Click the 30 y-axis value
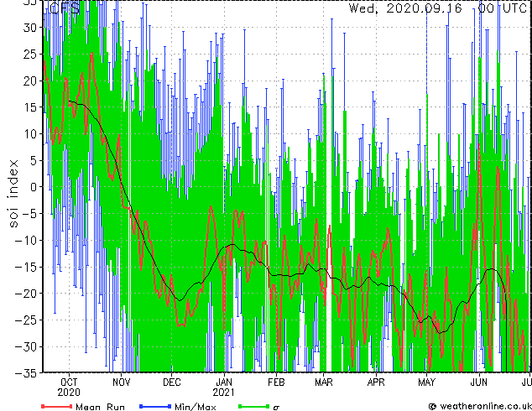 (29, 28)
